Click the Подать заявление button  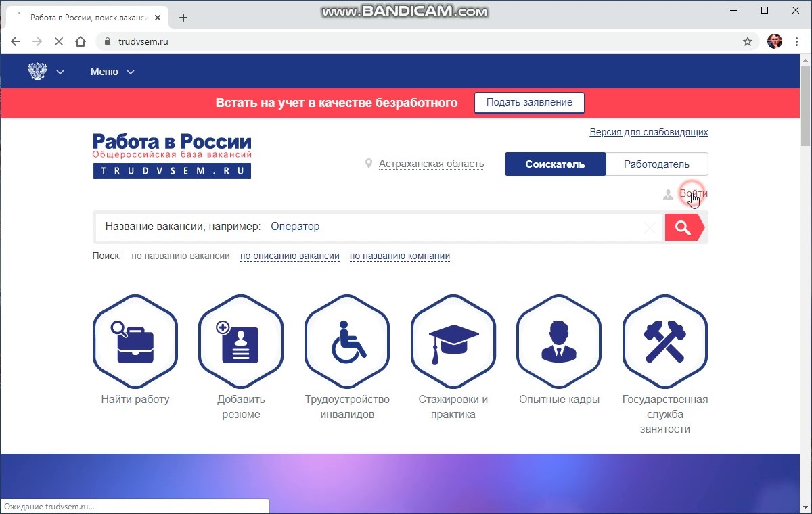[x=529, y=103]
